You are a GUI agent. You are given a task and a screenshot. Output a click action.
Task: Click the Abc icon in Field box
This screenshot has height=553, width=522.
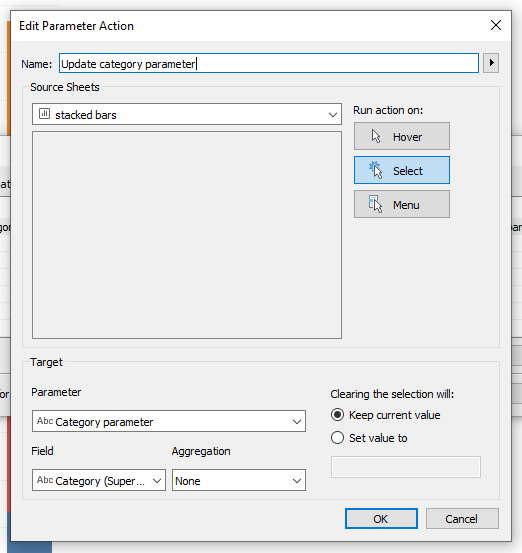45,480
